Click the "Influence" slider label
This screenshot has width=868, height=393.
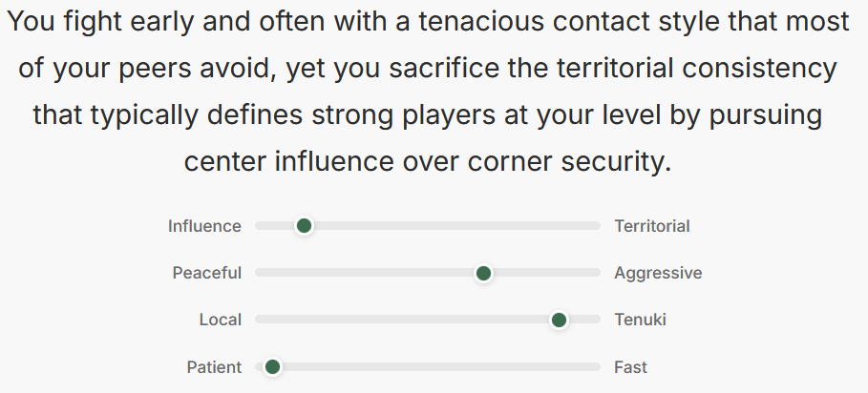[x=204, y=226]
